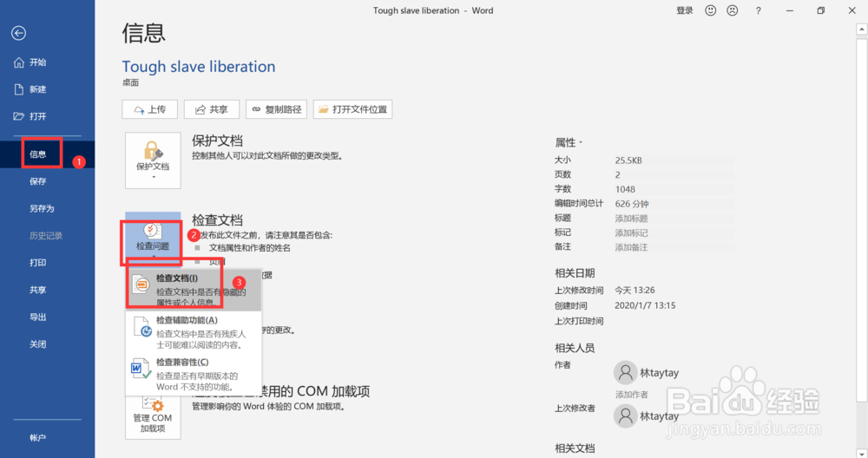Click the vertical scrollbar thumb
The image size is (868, 458).
click(x=862, y=219)
